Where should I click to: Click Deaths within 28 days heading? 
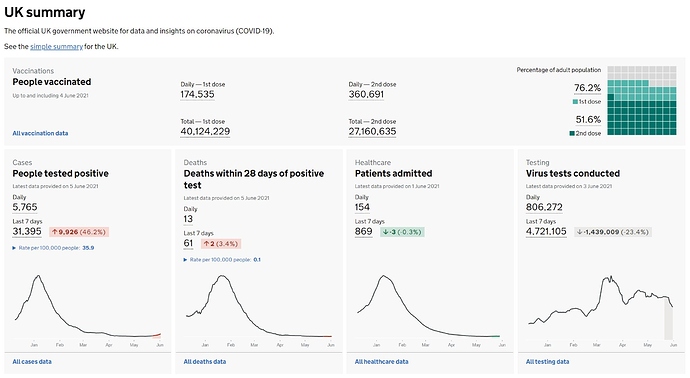pos(253,179)
